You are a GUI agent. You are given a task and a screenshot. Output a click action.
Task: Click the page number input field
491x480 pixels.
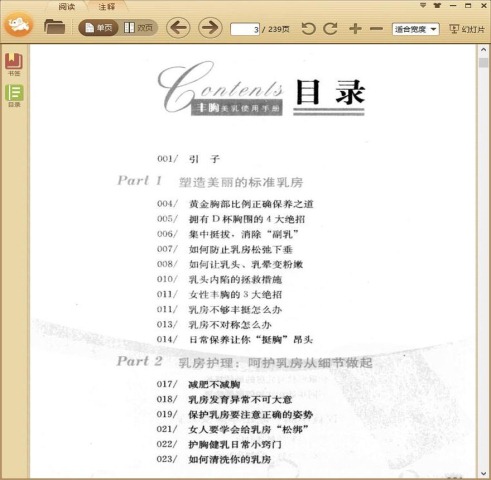[x=245, y=29]
